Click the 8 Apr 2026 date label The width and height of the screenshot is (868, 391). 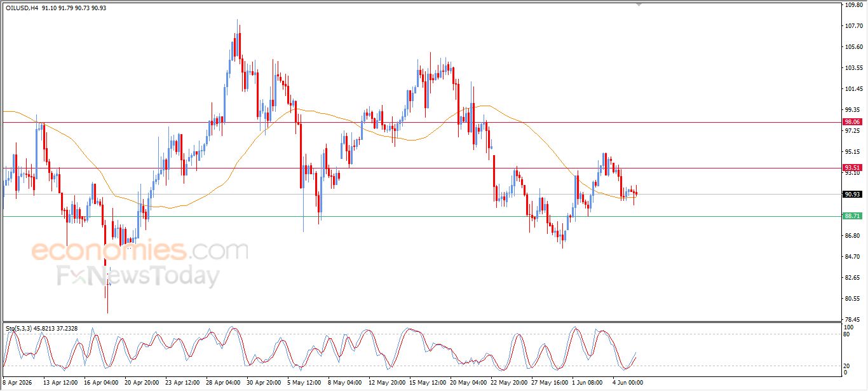pyautogui.click(x=19, y=383)
